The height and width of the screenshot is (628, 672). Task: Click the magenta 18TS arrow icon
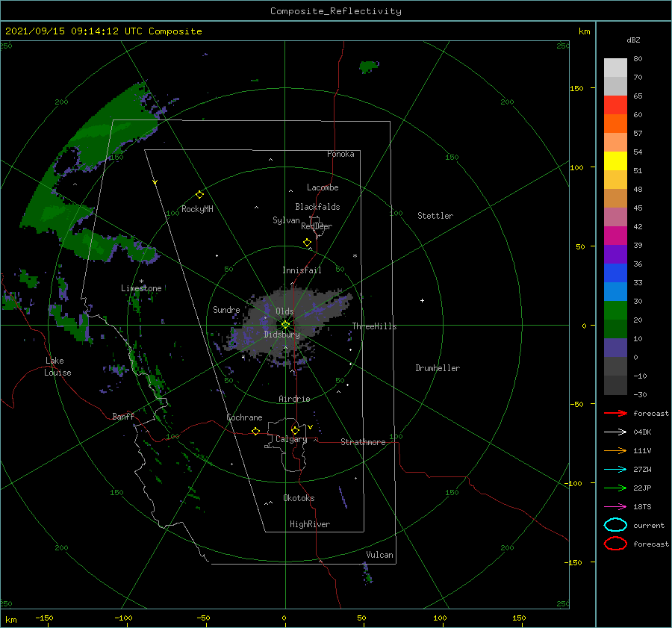pyautogui.click(x=615, y=507)
